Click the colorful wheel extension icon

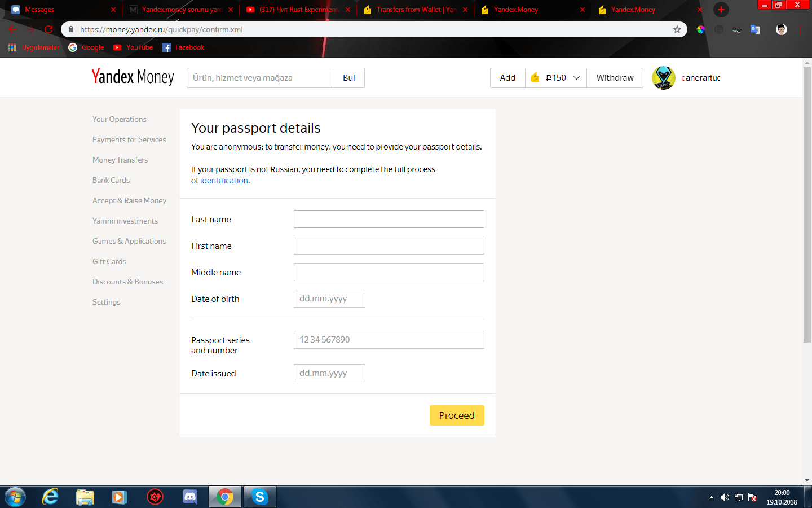click(x=700, y=29)
